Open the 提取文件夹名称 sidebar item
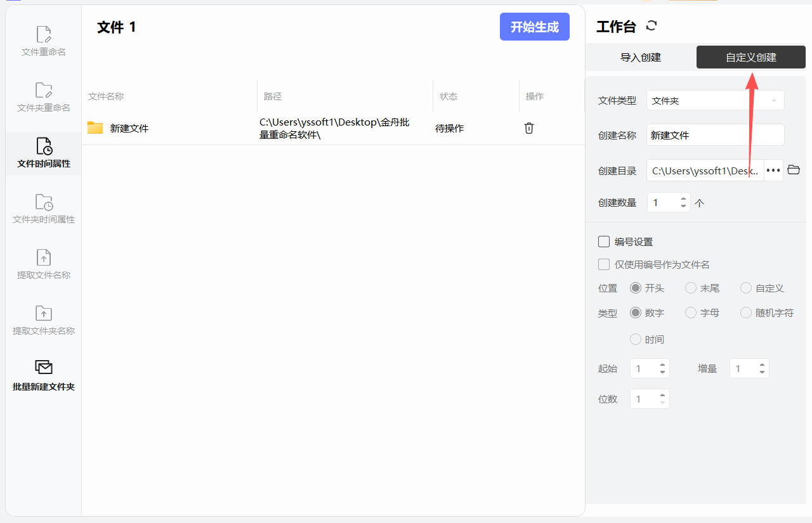The width and height of the screenshot is (812, 523). tap(43, 320)
